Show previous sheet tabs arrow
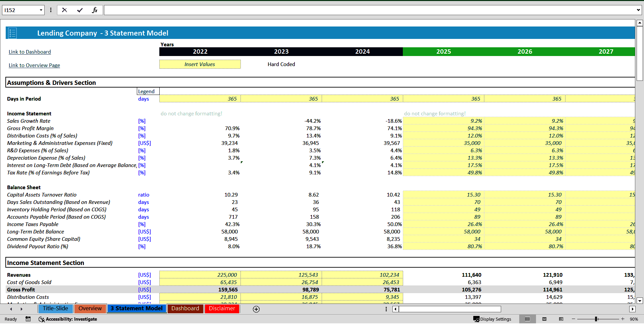Image resolution: width=644 pixels, height=324 pixels. point(11,309)
